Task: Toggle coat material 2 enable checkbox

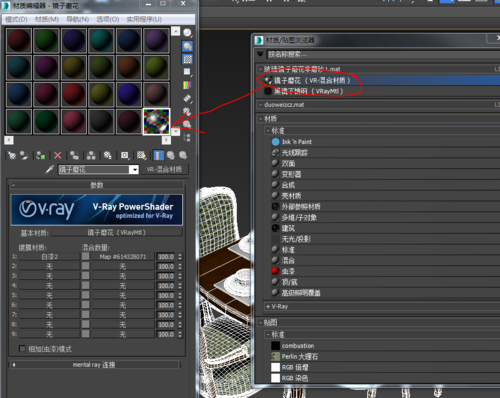Action: tap(86, 266)
